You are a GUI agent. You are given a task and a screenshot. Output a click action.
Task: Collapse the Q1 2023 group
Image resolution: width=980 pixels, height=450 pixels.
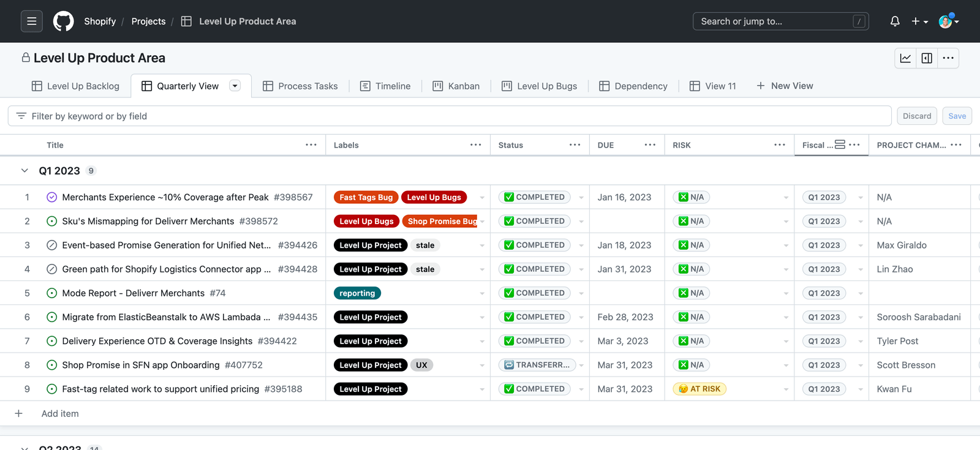point(24,171)
